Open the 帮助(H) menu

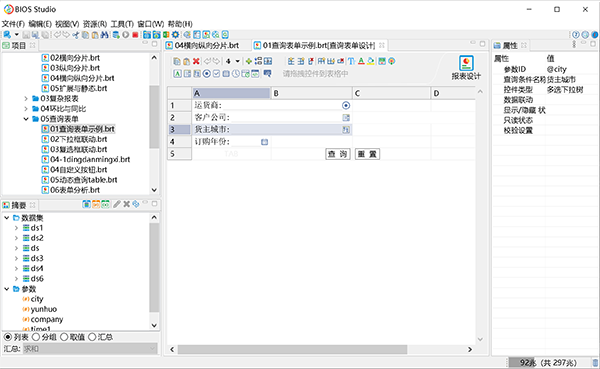180,24
